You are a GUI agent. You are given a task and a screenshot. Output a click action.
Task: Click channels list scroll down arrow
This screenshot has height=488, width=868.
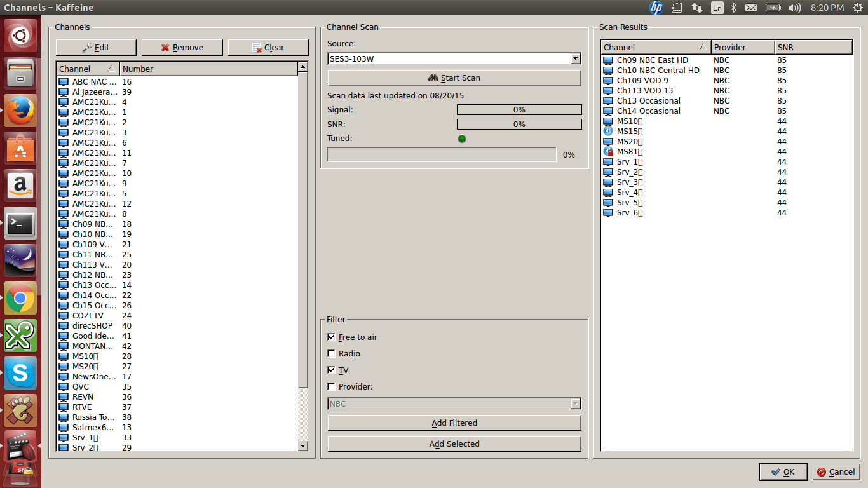tap(303, 446)
